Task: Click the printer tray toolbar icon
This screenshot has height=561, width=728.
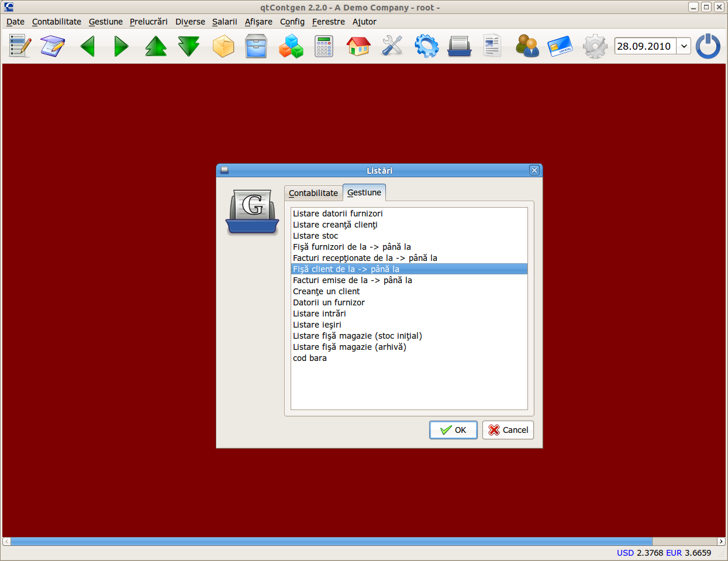Action: (x=460, y=46)
